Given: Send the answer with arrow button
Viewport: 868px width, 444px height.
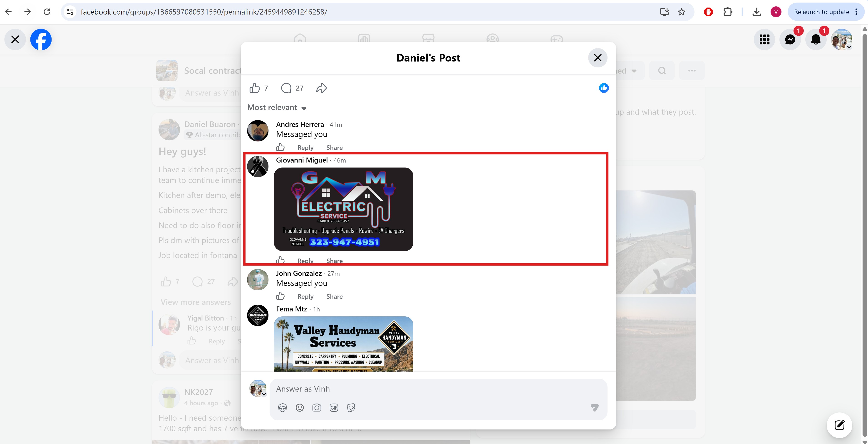Looking at the screenshot, I should (594, 408).
